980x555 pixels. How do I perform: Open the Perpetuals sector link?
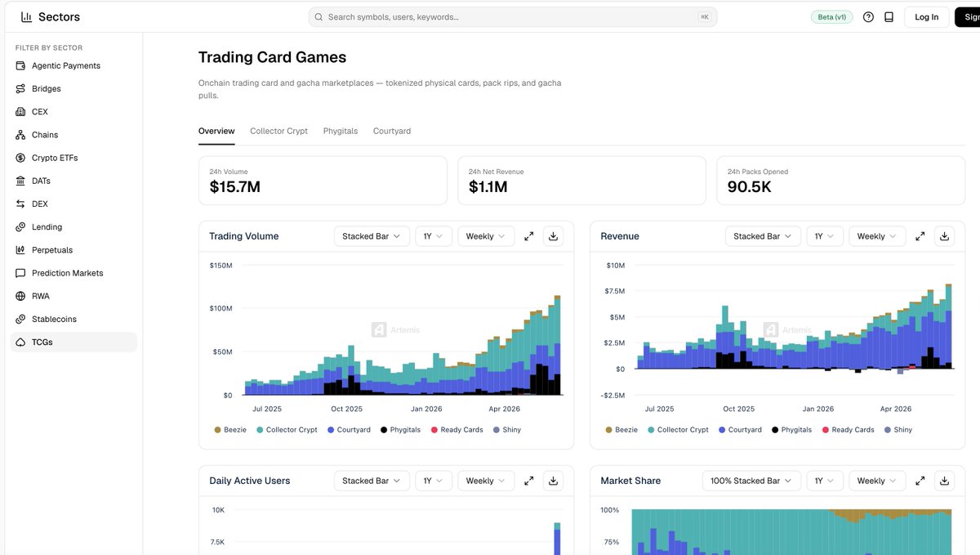[x=73, y=250]
